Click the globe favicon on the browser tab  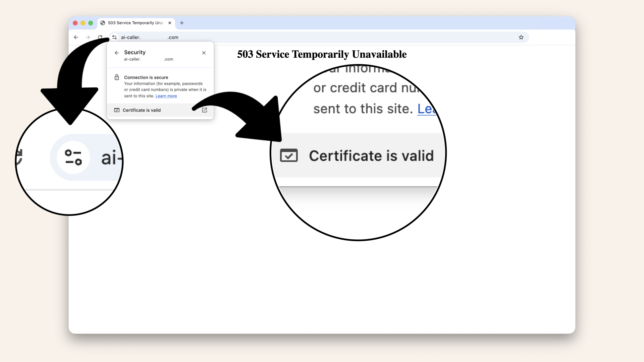tap(103, 23)
